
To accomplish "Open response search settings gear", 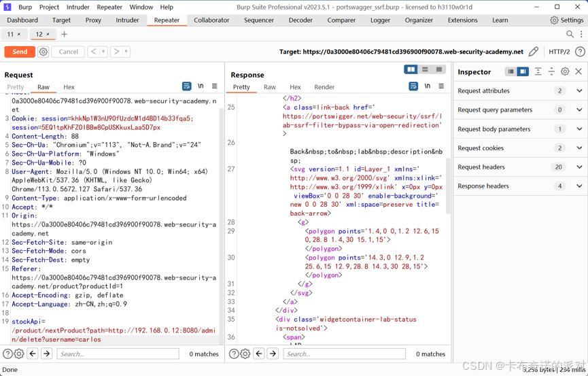I will [x=245, y=354].
